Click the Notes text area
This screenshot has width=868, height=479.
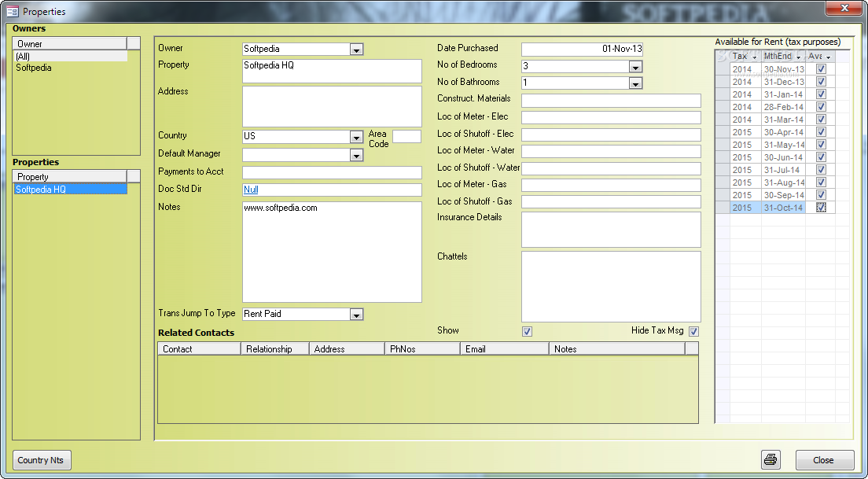tap(332, 252)
